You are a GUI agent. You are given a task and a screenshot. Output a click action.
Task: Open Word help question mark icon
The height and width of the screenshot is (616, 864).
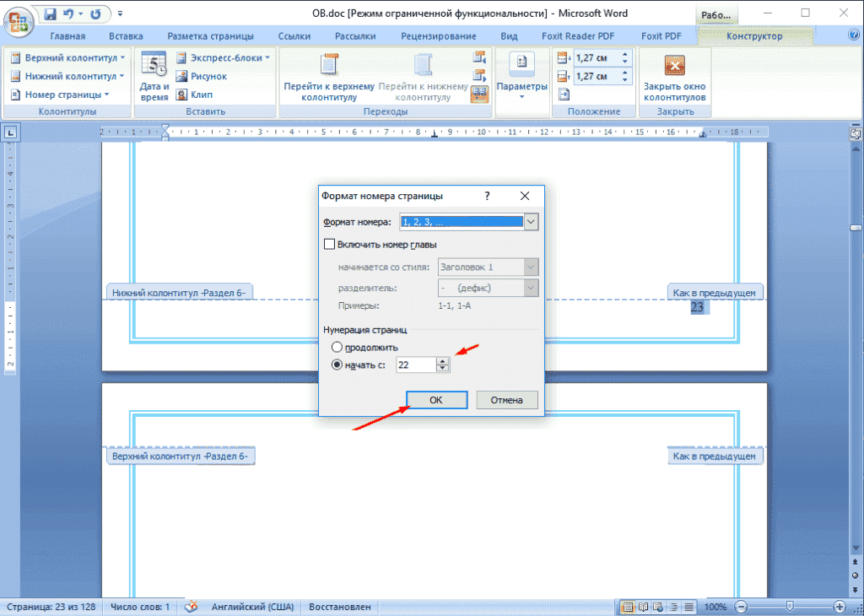(x=853, y=35)
